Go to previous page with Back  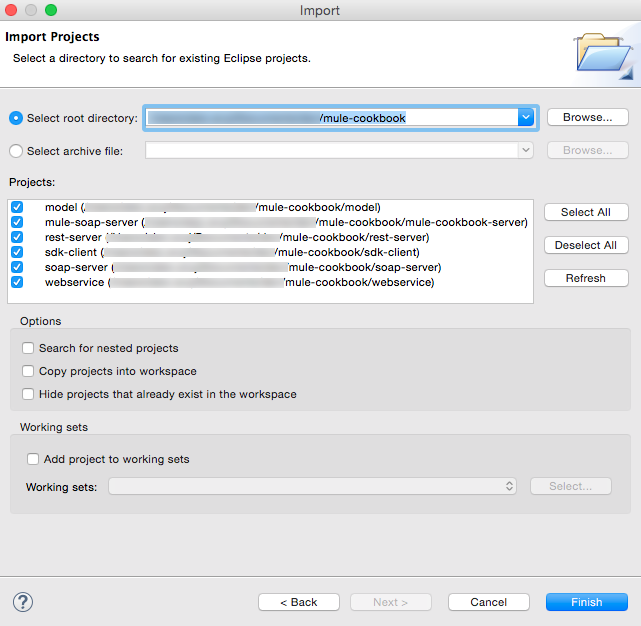click(299, 602)
